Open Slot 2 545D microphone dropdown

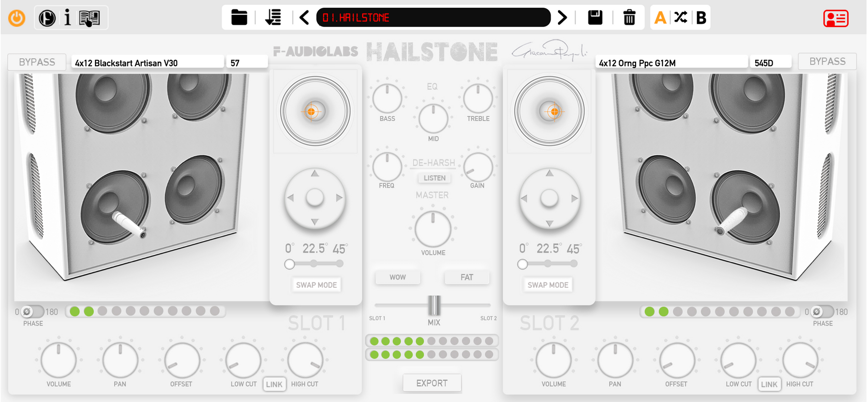pyautogui.click(x=770, y=63)
